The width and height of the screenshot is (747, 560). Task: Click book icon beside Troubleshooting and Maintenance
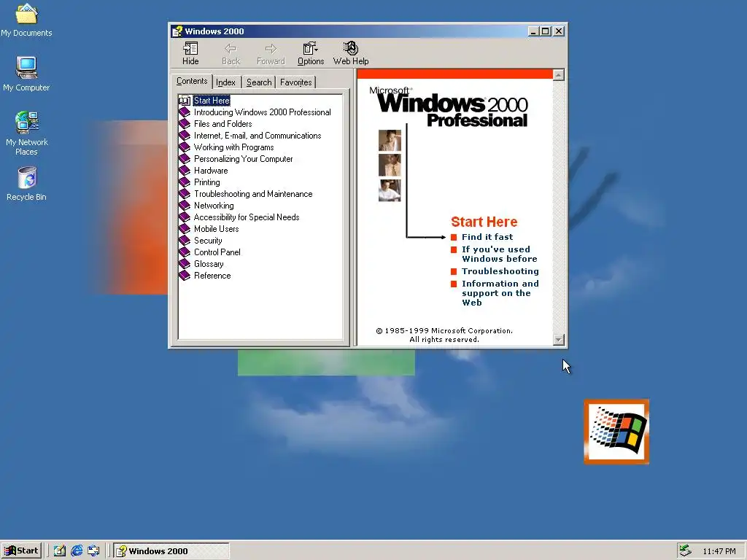(185, 194)
